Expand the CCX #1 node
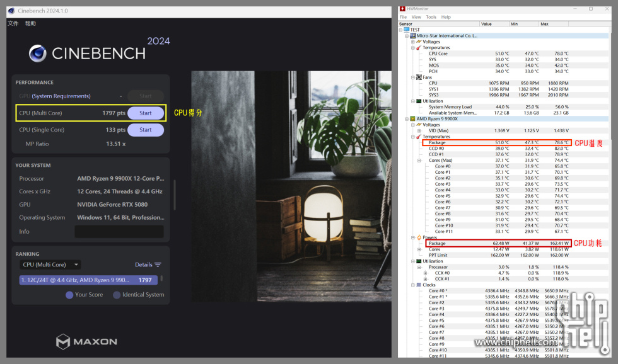Viewport: 618px width, 364px height. (425, 278)
